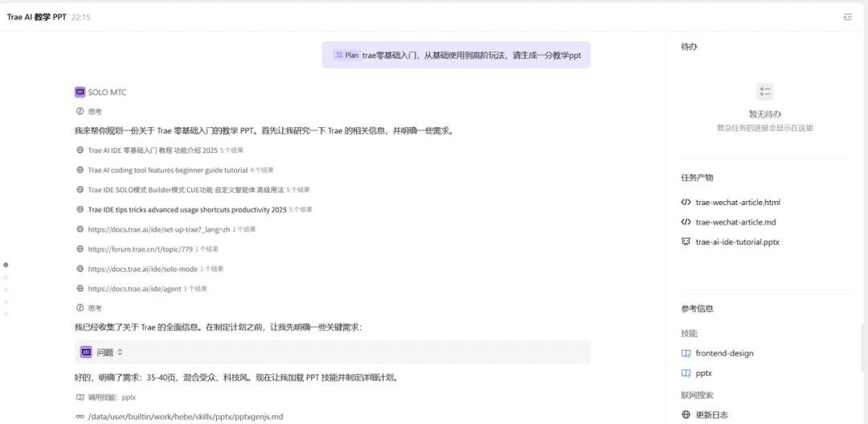The image size is (868, 424).
Task: Expand the 问题 question card chevron
Action: 120,352
